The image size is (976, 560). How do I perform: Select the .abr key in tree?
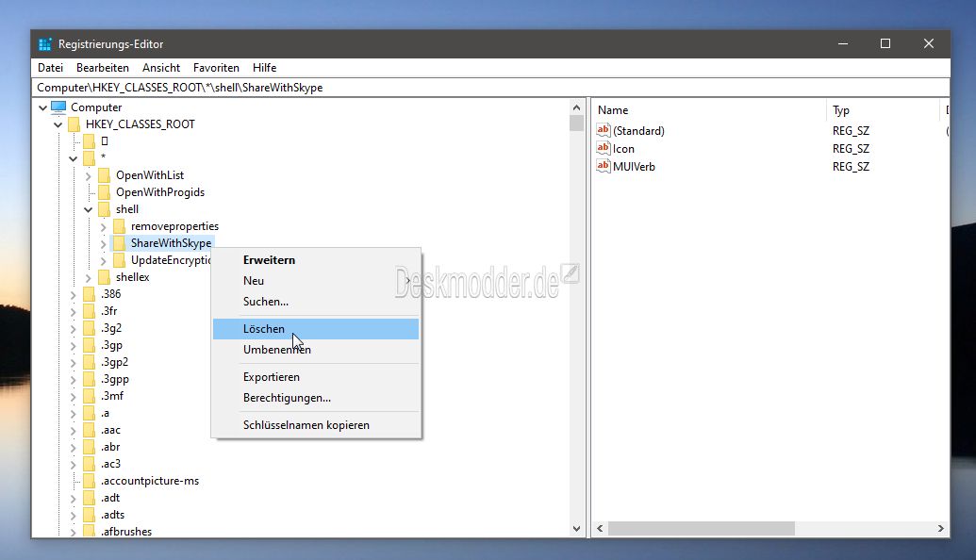[x=110, y=447]
